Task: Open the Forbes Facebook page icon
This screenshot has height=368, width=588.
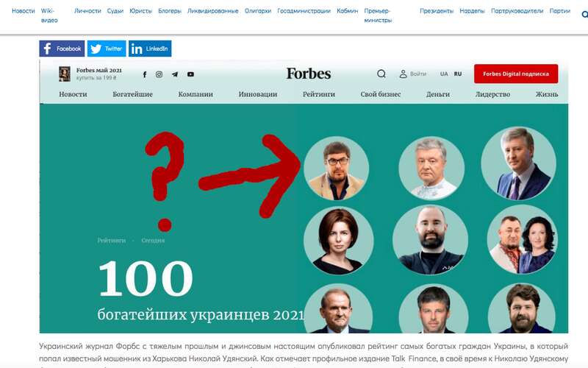Action: click(145, 74)
